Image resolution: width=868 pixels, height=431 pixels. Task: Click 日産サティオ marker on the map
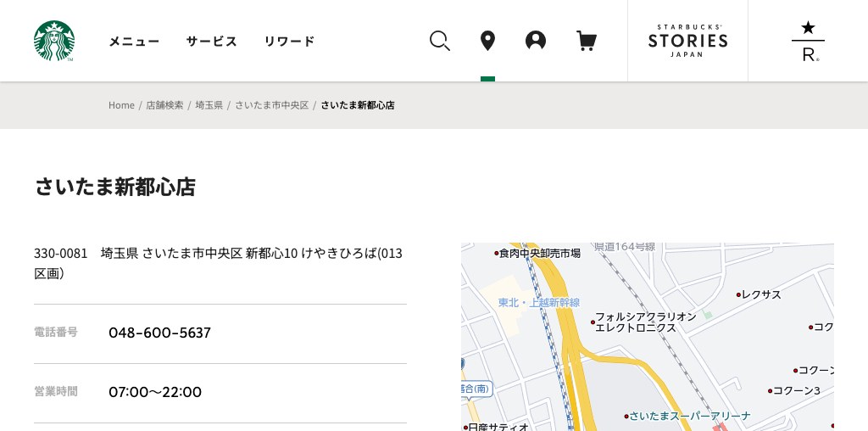pyautogui.click(x=496, y=427)
